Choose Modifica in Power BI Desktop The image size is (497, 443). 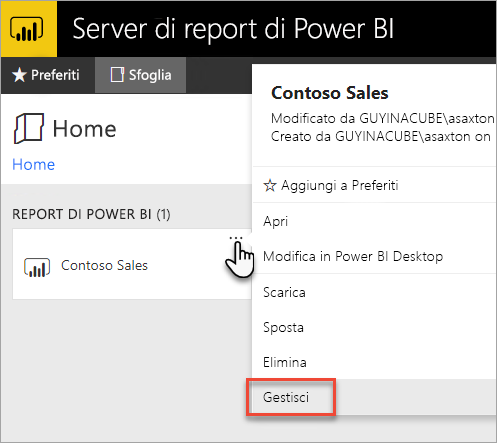pos(374,256)
